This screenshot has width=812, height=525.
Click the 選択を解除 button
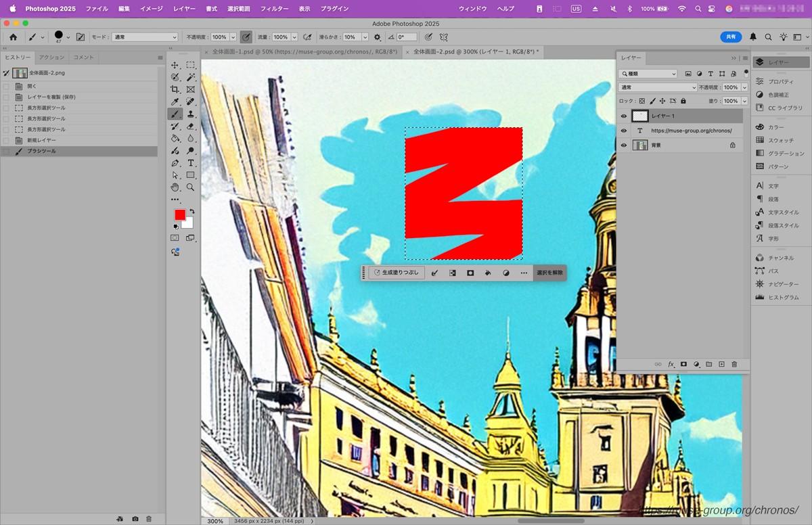tap(549, 273)
